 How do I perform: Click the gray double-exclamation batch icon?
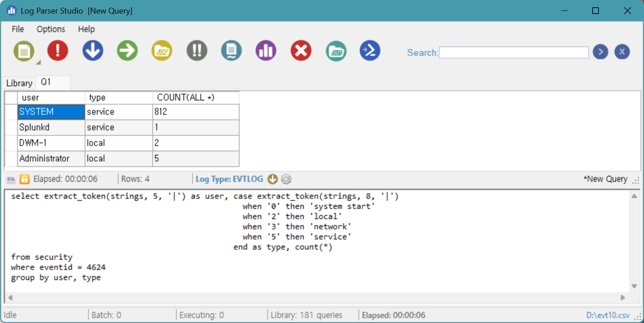click(x=197, y=51)
